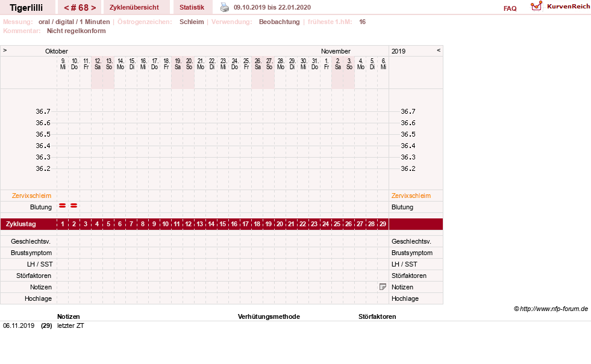Click the Oktober month label
The width and height of the screenshot is (591, 364).
[x=57, y=51]
